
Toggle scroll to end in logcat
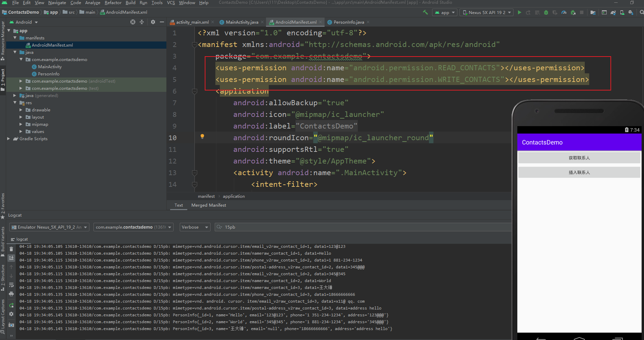coord(11,258)
